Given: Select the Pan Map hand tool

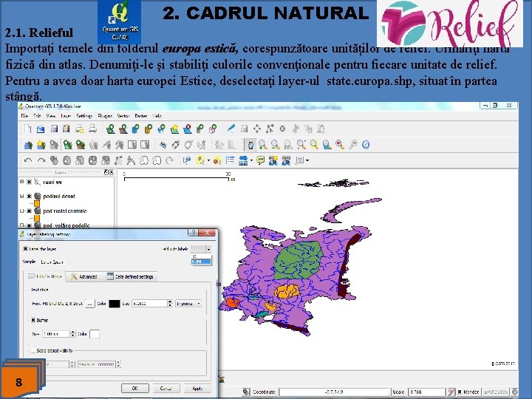Looking at the screenshot, I should pos(250,145).
